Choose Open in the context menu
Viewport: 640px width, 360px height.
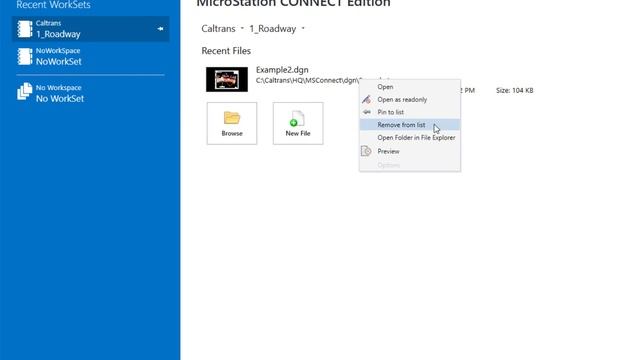point(410,87)
